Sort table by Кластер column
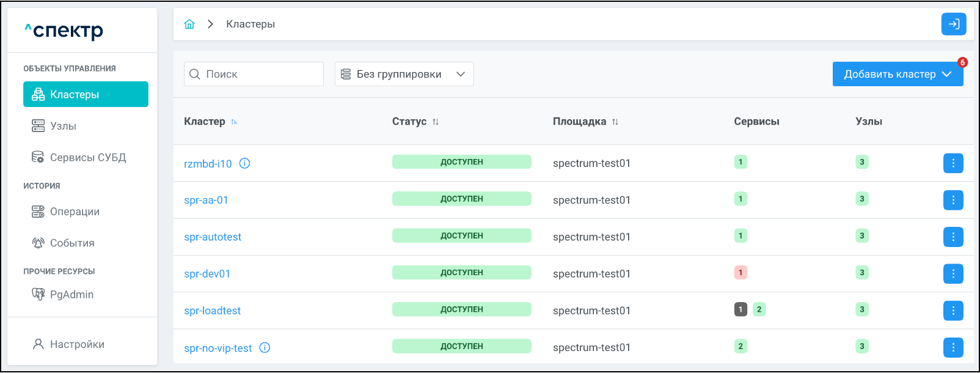This screenshot has height=373, width=980. click(x=234, y=122)
